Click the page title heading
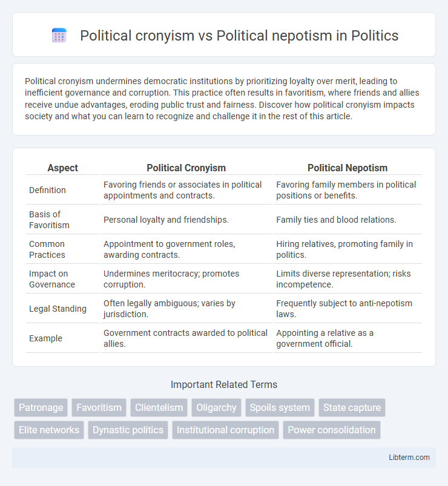Viewport: 448px width, 486px height. [239, 35]
